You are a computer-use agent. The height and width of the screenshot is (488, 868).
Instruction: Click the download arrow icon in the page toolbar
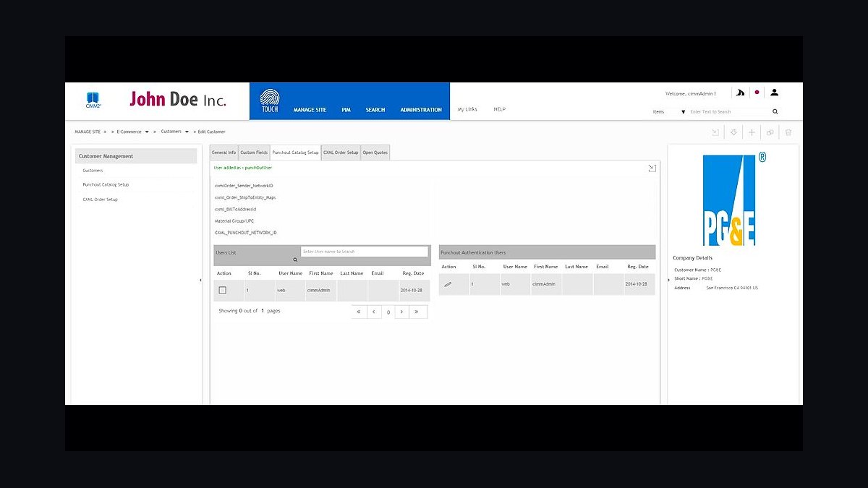pos(733,132)
